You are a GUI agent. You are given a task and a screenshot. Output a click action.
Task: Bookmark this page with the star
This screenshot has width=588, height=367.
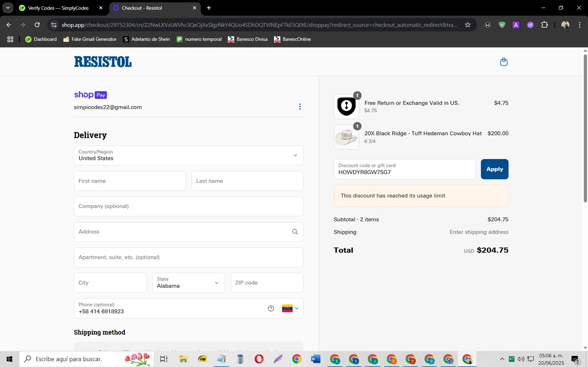coord(468,25)
